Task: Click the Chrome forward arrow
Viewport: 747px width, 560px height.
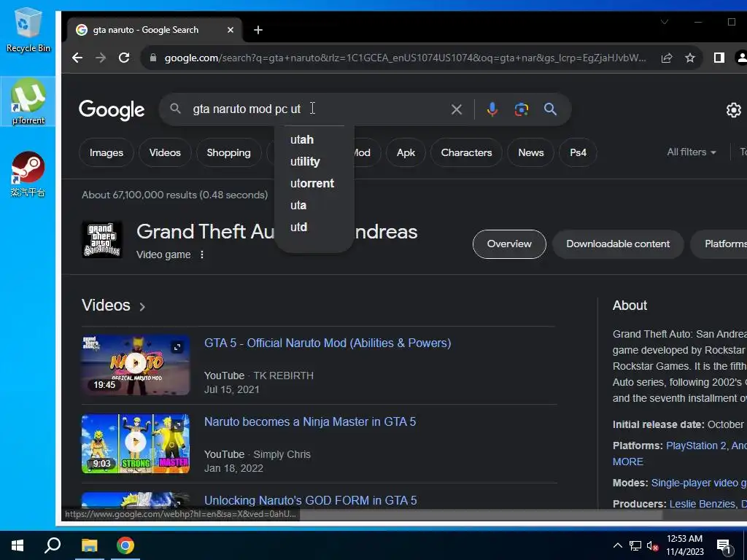Action: click(x=101, y=58)
